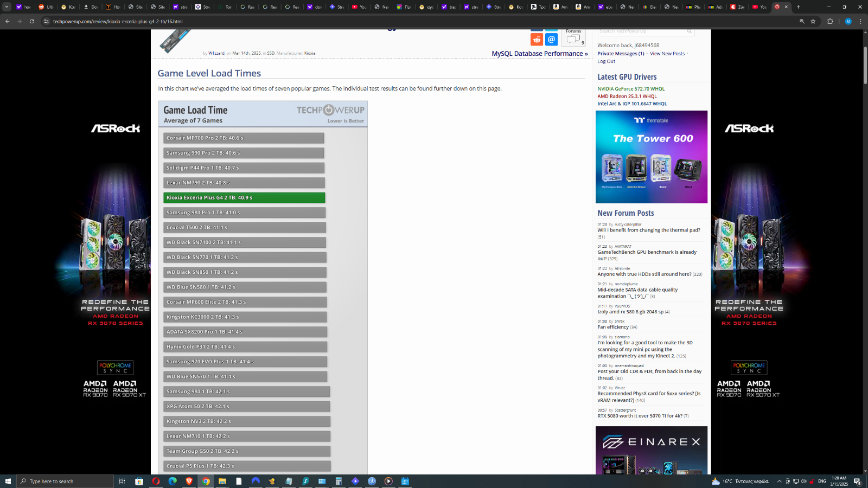Viewport: 868px width, 488px height.
Task: Open the W1zzard author link
Action: [x=216, y=53]
